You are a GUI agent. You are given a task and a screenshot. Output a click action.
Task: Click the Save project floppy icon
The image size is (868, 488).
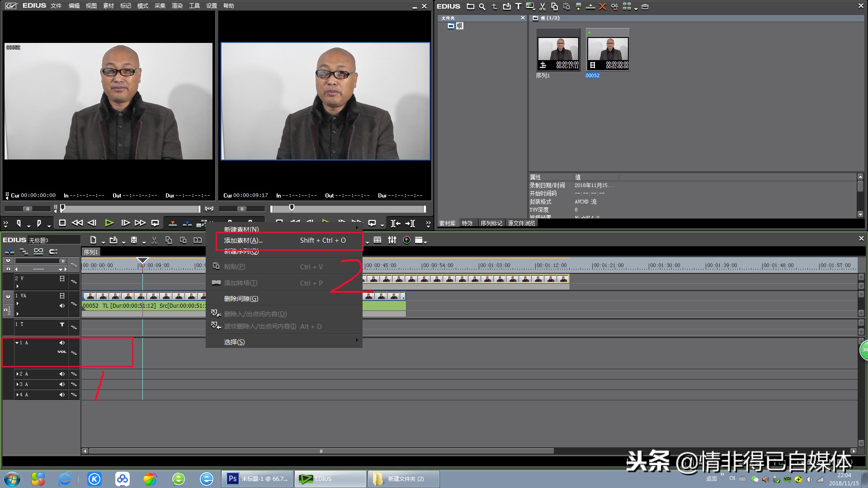click(x=134, y=240)
